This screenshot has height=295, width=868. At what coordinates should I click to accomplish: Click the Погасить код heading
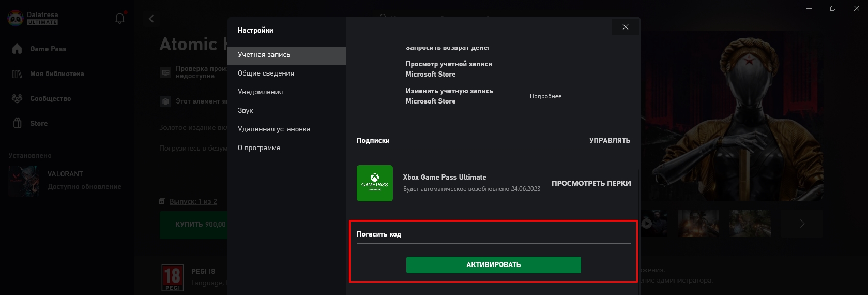(379, 234)
